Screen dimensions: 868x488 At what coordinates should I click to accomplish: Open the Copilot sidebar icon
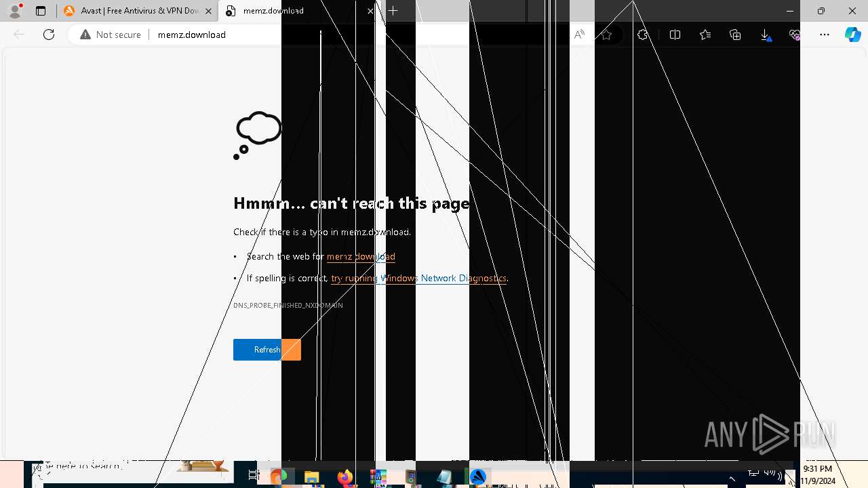coord(852,35)
